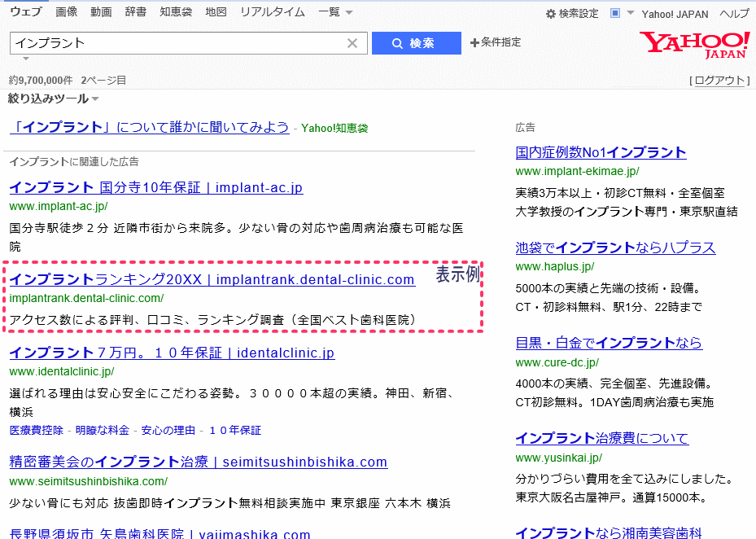Open 池袋でインプラントならハプラス ad

[615, 248]
